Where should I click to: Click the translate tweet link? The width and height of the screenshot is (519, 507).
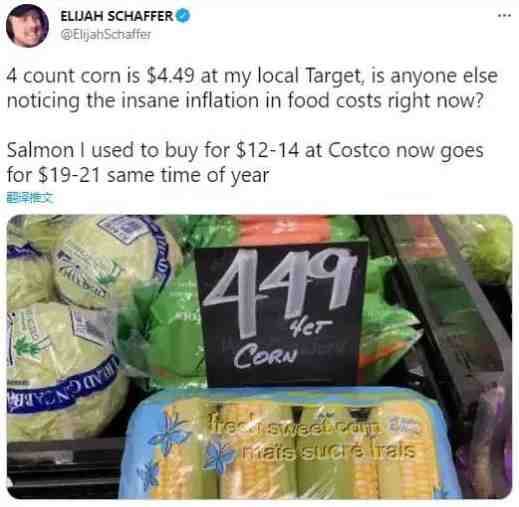click(x=30, y=198)
